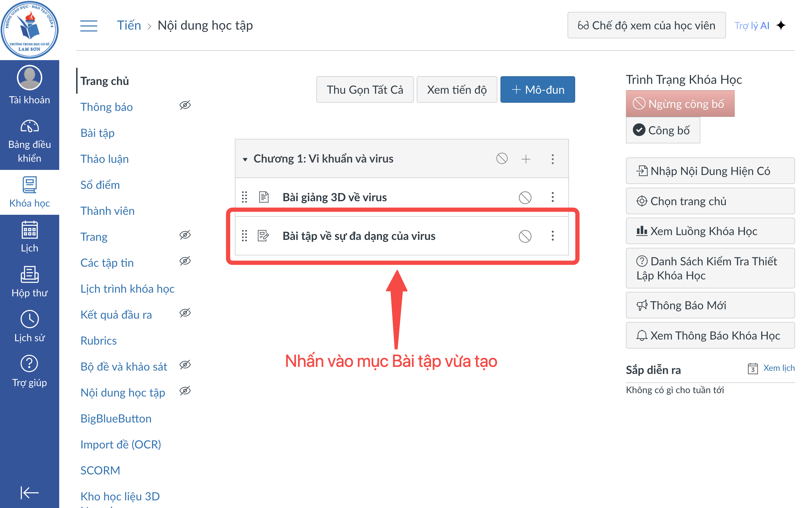The height and width of the screenshot is (508, 812).
Task: Open Lịch trình khóa học navigation item
Action: pyautogui.click(x=127, y=289)
